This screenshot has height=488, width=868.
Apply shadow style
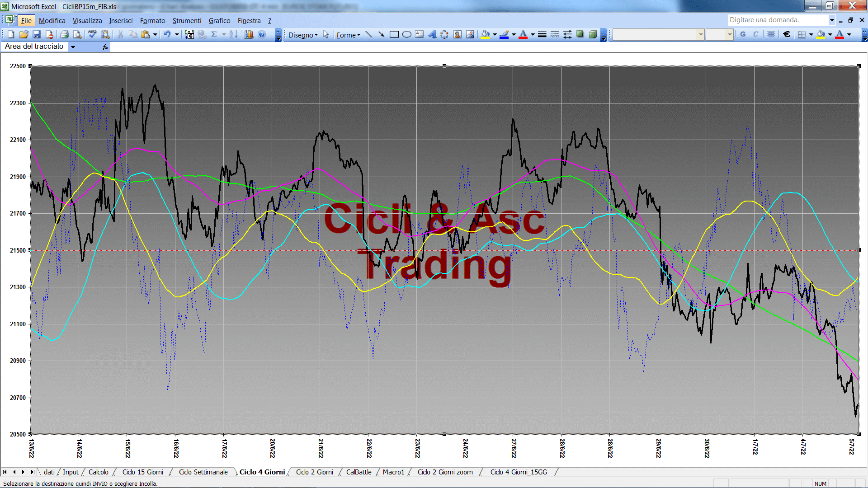580,35
